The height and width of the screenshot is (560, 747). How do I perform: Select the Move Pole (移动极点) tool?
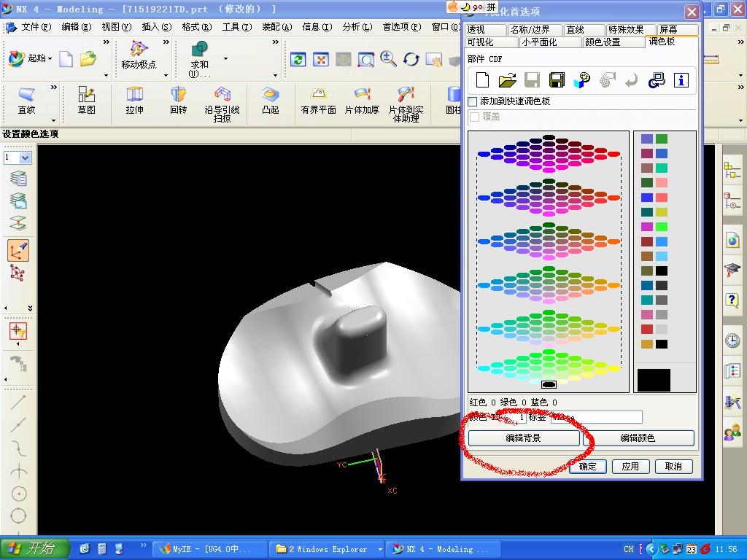tap(139, 55)
